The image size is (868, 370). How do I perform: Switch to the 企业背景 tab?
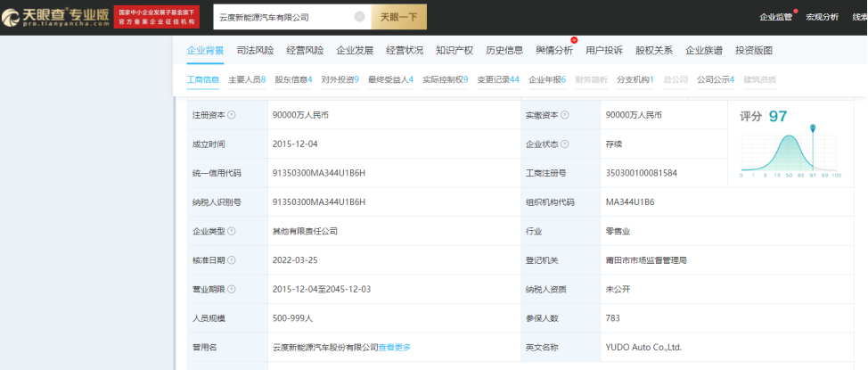(205, 51)
